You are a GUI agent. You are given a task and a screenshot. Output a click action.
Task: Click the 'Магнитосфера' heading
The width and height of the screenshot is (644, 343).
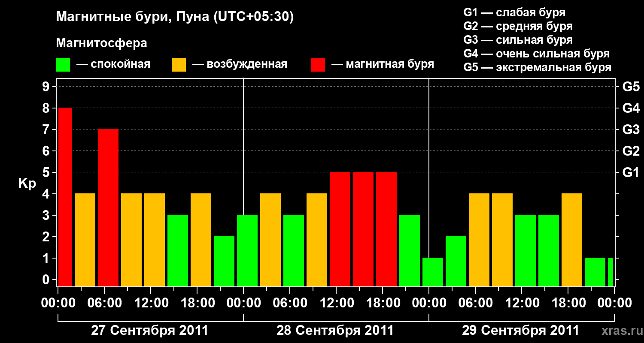[x=101, y=43]
